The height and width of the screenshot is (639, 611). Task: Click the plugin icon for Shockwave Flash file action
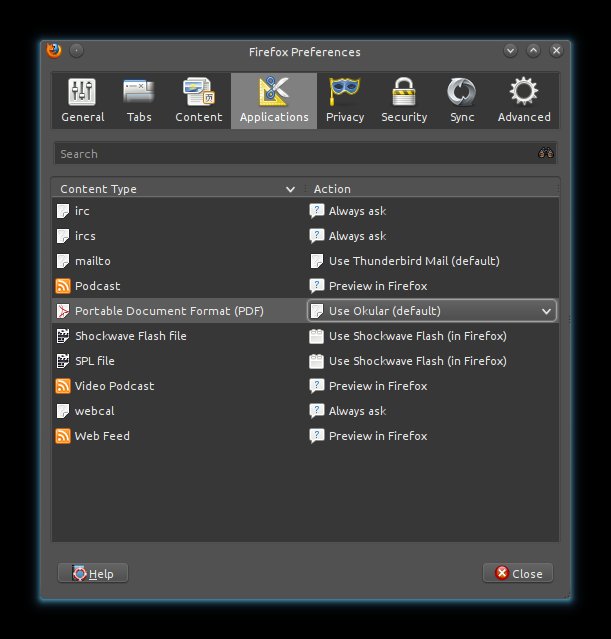click(317, 336)
